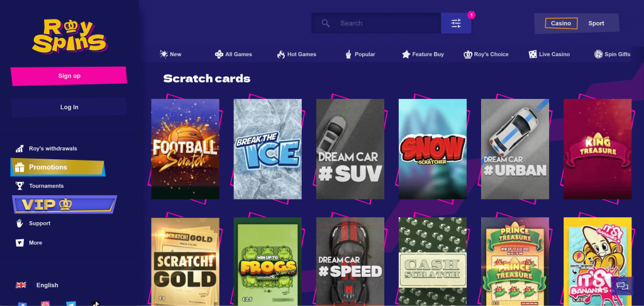Launch the Snow Scratcher game card
Viewport: 644px width, 306px height.
[433, 149]
